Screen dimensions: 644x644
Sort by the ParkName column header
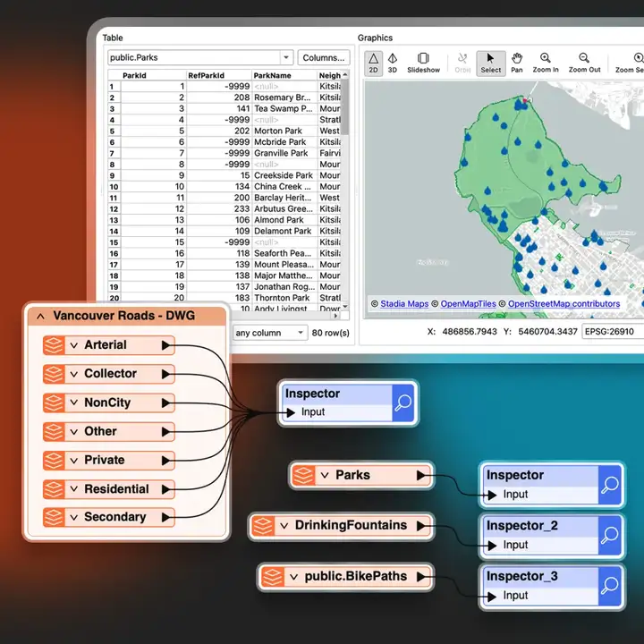(284, 75)
